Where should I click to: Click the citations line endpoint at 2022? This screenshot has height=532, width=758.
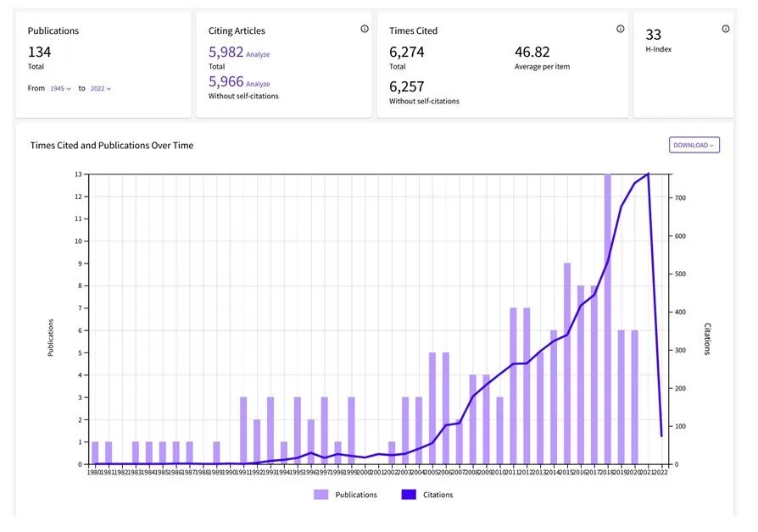tap(662, 435)
